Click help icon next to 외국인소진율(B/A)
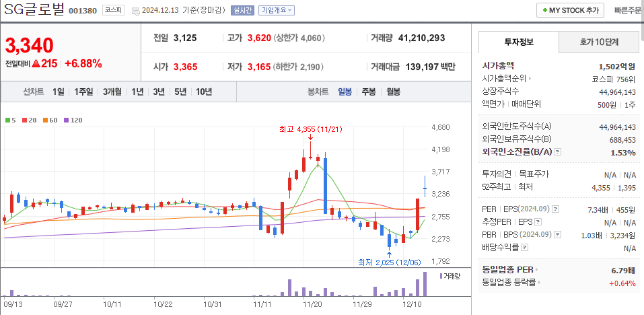This screenshot has height=315, width=644. point(557,152)
